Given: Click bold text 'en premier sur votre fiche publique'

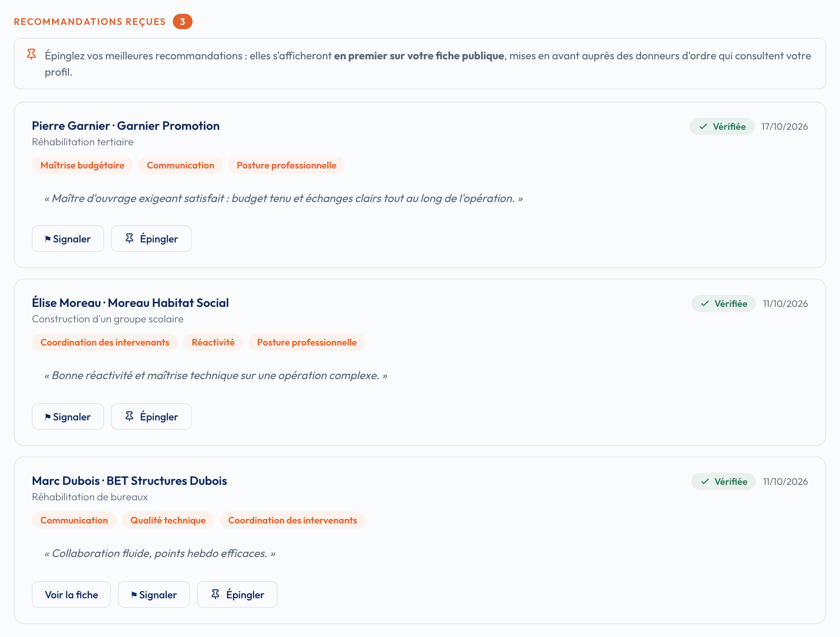Looking at the screenshot, I should click(419, 56).
